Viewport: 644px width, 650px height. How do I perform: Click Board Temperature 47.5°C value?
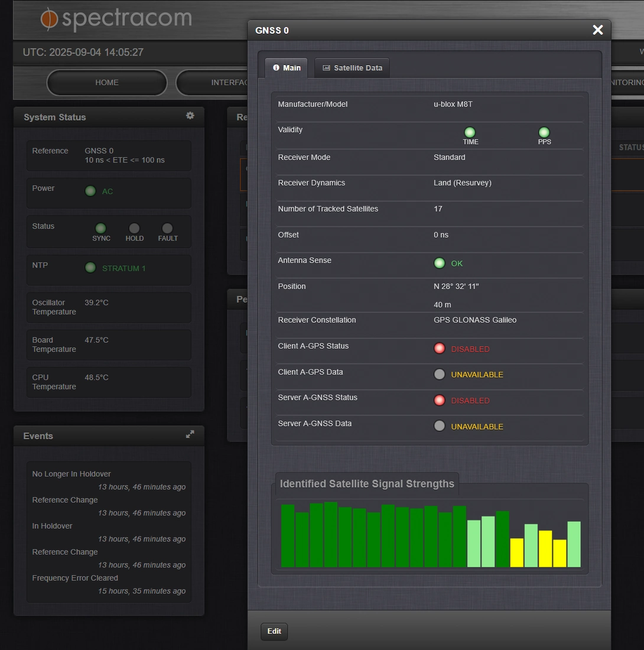96,340
